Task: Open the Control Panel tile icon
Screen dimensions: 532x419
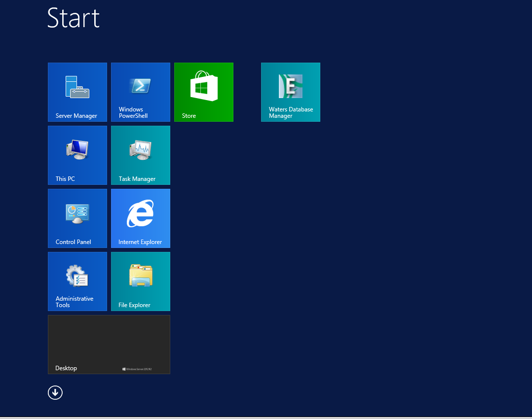Action: [x=77, y=213]
